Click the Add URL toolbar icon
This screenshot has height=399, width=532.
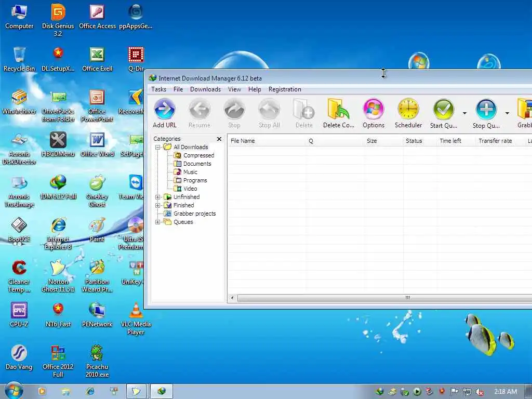[165, 109]
